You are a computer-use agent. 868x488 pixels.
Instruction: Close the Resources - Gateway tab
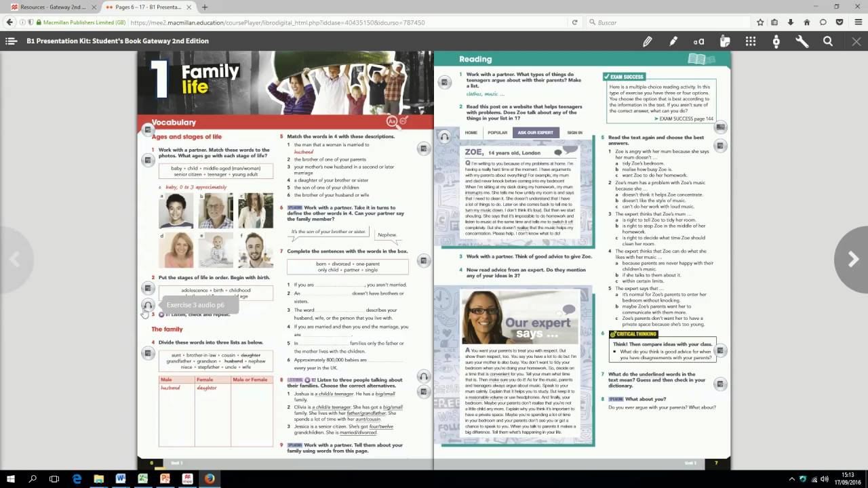[x=92, y=7]
